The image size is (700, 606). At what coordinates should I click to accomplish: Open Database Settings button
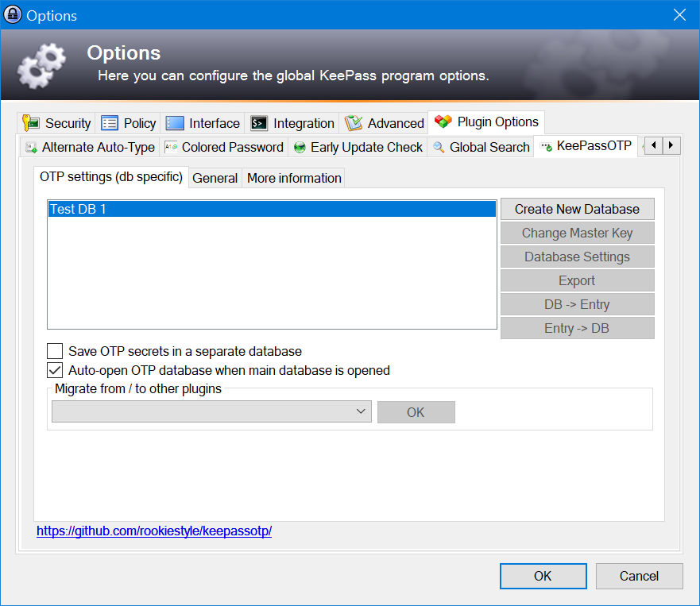(x=577, y=257)
